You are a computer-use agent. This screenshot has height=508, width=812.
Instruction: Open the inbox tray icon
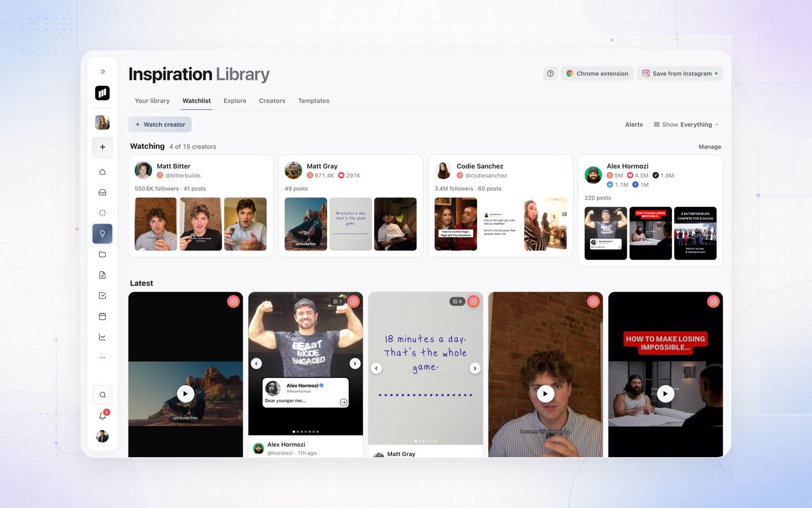click(x=103, y=193)
